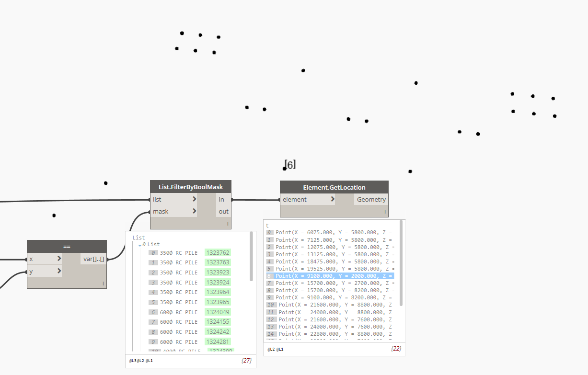
Task: Select point row 5 with X = 19525.000
Action: (330, 269)
